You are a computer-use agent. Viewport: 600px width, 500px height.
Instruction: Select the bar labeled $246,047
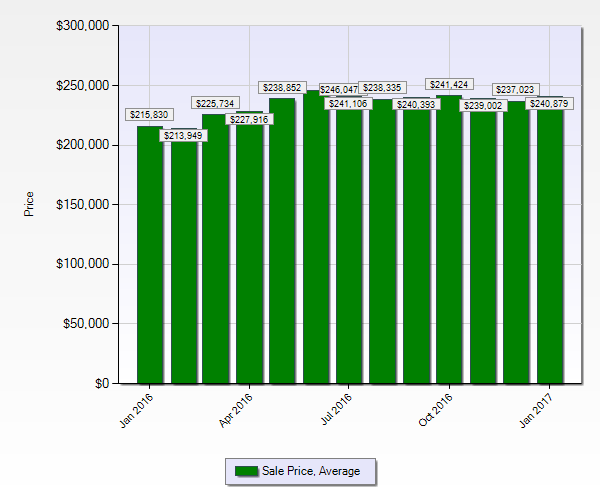point(316,236)
